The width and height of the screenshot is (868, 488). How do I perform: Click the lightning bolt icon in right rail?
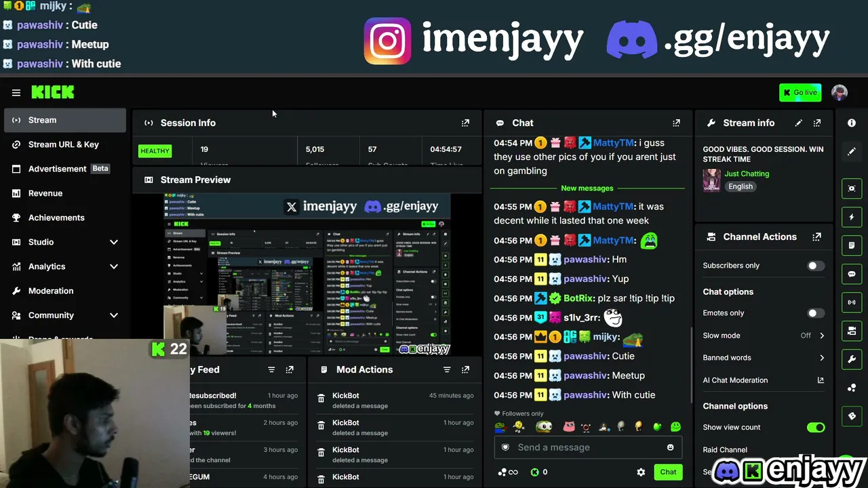pos(852,217)
